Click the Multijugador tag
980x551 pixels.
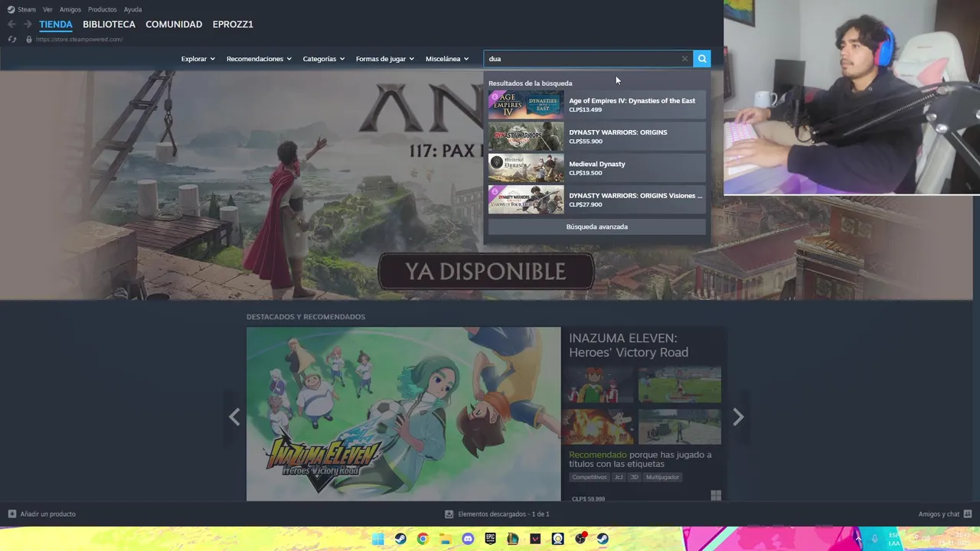(662, 477)
